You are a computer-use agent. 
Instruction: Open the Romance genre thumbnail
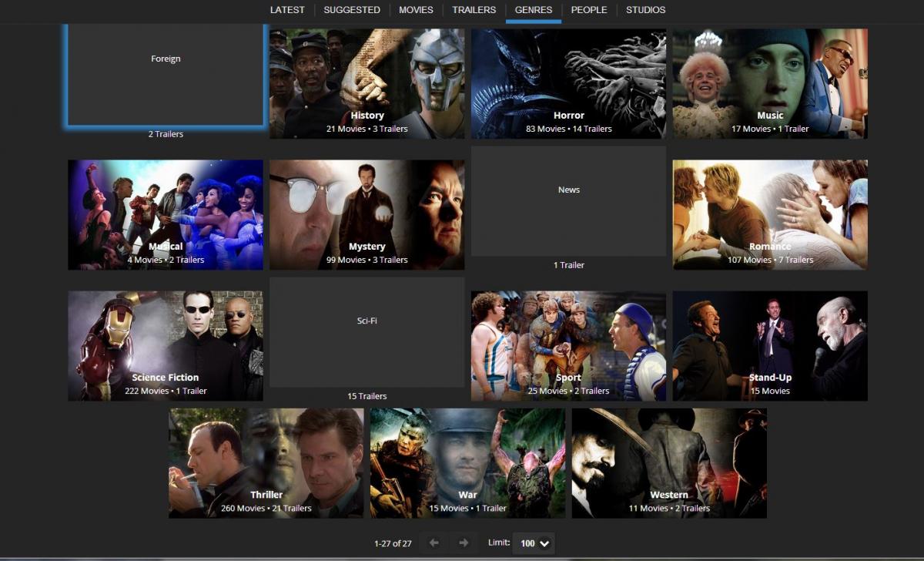770,215
